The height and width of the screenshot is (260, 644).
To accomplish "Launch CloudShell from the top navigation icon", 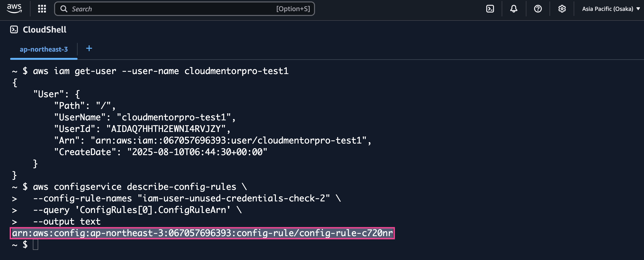I will coord(490,9).
